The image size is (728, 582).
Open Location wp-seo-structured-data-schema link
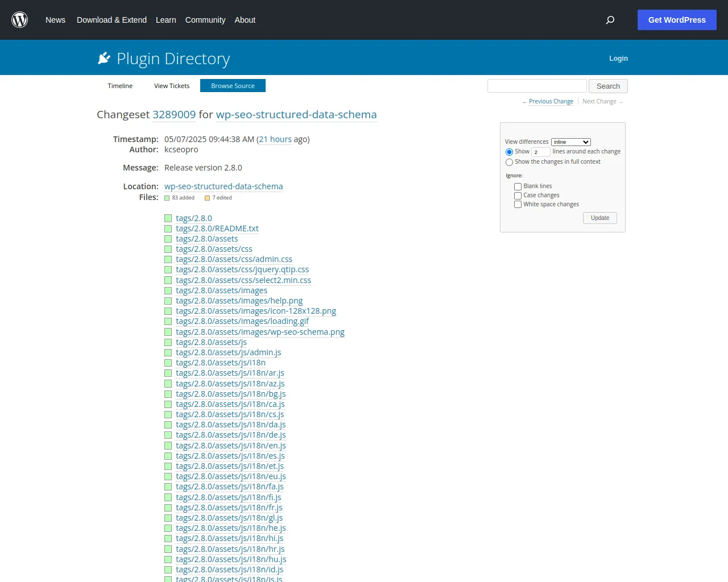click(x=224, y=186)
